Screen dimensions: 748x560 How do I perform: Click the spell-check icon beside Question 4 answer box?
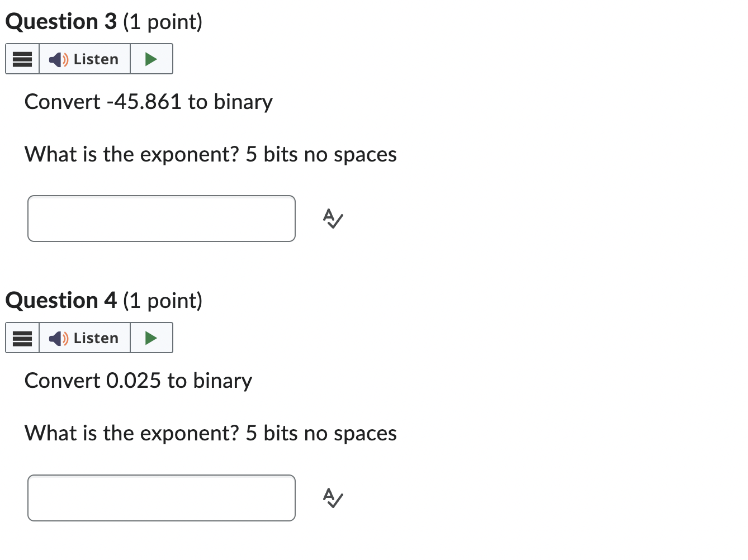tap(332, 497)
